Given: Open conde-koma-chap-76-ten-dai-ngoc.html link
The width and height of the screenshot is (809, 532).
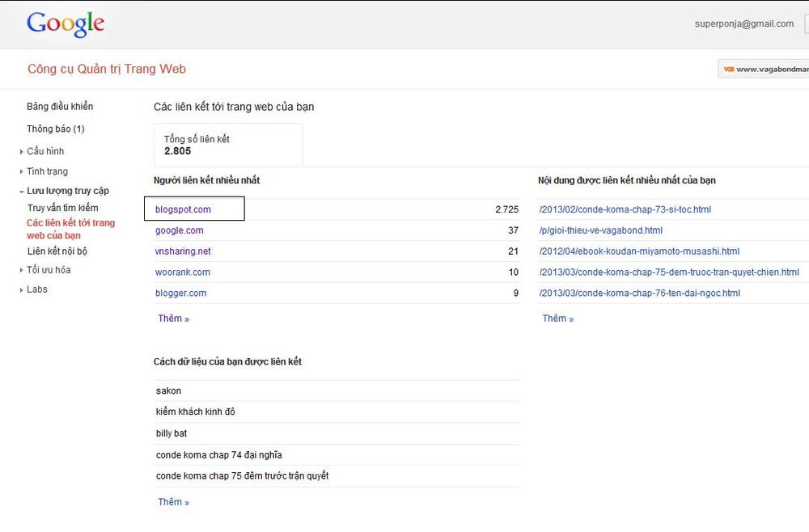Looking at the screenshot, I should pyautogui.click(x=640, y=293).
